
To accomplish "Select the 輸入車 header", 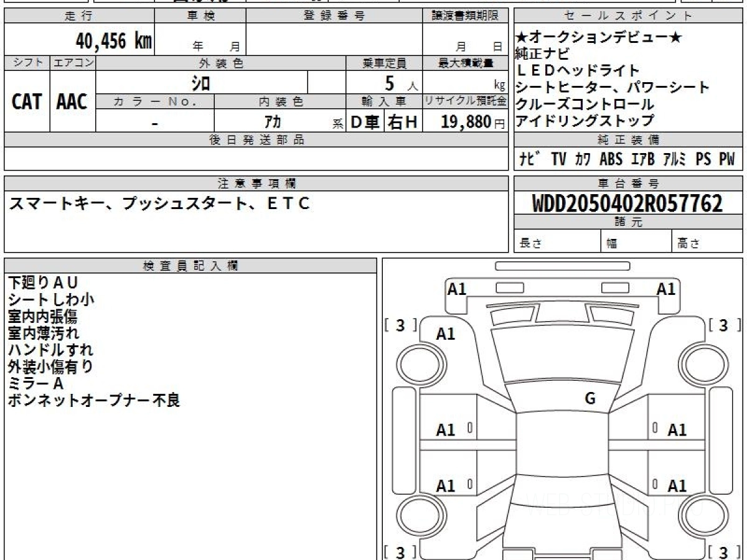I will click(384, 101).
